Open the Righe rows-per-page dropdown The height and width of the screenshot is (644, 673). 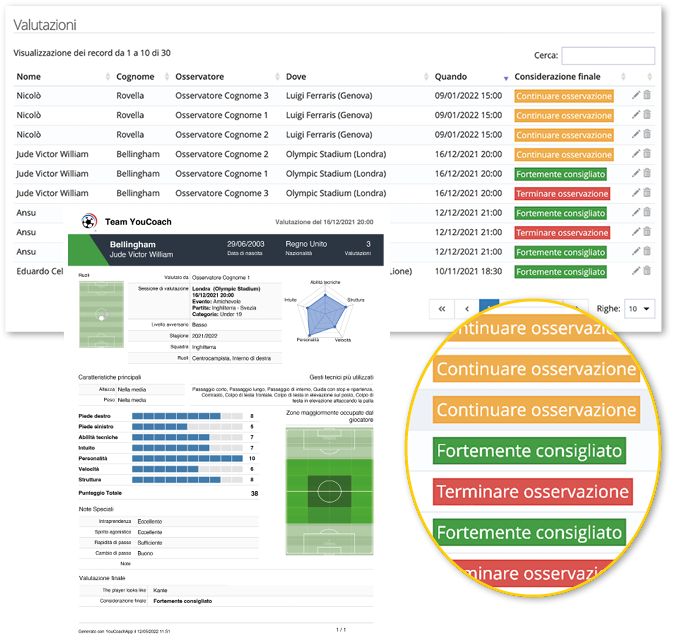(x=639, y=309)
